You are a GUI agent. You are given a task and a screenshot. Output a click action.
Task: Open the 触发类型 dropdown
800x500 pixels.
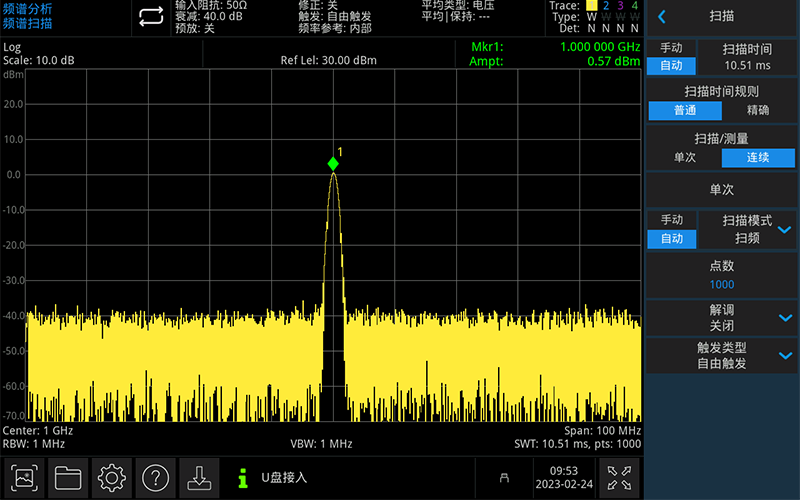[x=784, y=355]
